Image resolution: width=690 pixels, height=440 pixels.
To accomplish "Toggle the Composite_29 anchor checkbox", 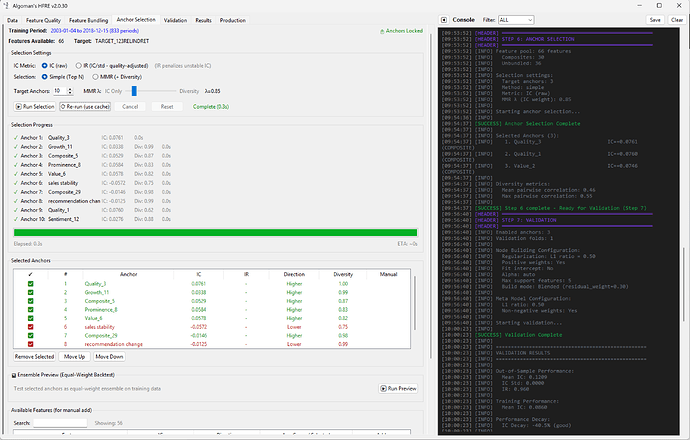I will [30, 336].
